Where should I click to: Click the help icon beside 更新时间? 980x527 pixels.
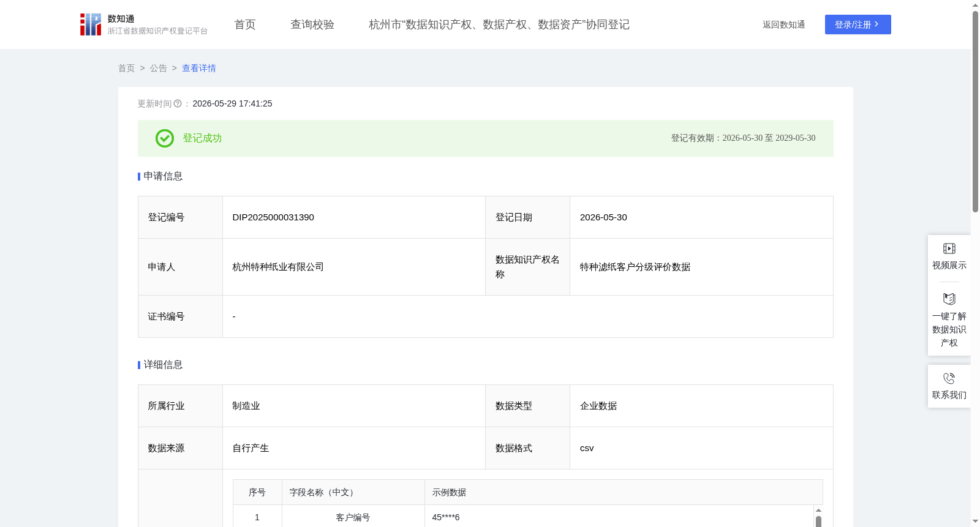[x=178, y=104]
